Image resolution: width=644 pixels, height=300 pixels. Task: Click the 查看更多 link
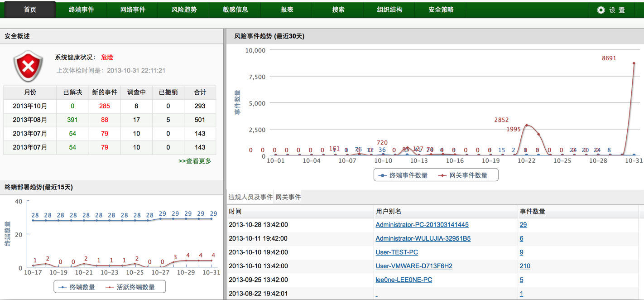click(x=195, y=161)
